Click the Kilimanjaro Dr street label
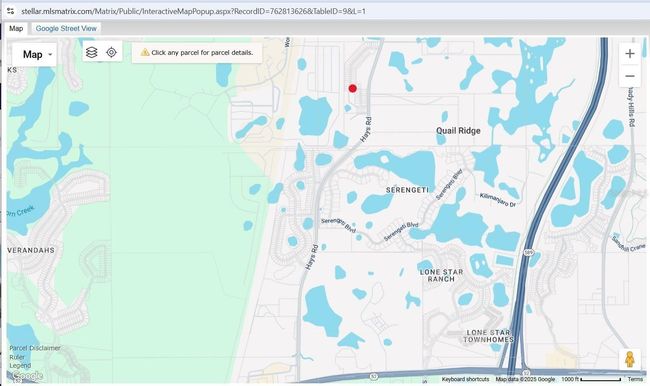 pyautogui.click(x=498, y=200)
